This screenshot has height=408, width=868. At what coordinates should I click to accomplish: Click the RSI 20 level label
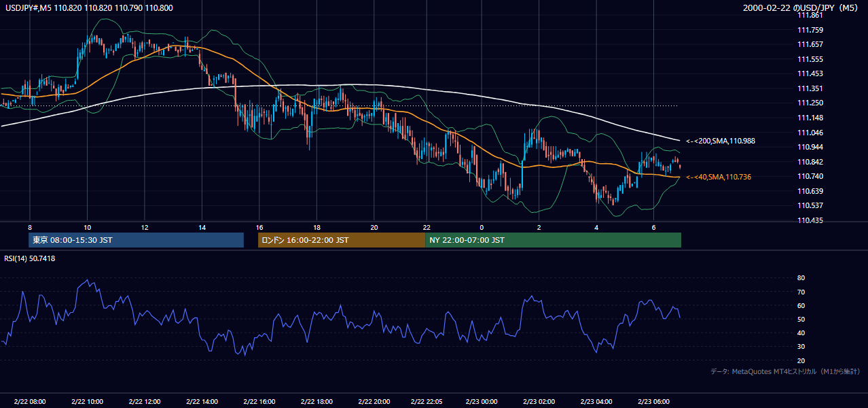801,360
